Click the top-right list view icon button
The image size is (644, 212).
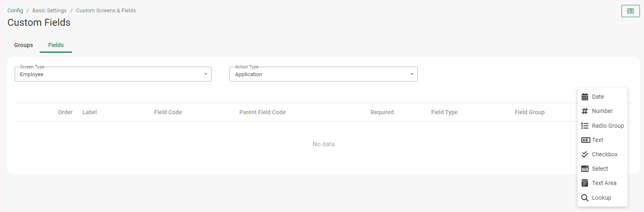click(630, 11)
